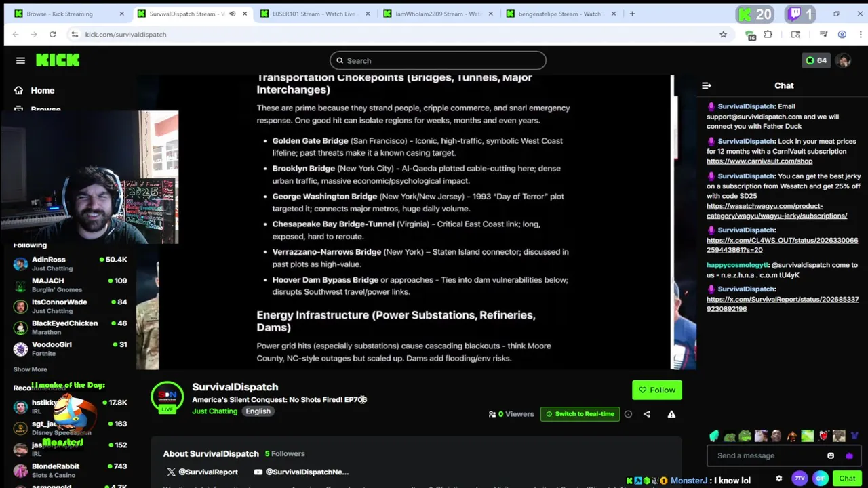Viewport: 868px width, 488px height.
Task: Open MAJACH channel in Following list
Action: 70,285
